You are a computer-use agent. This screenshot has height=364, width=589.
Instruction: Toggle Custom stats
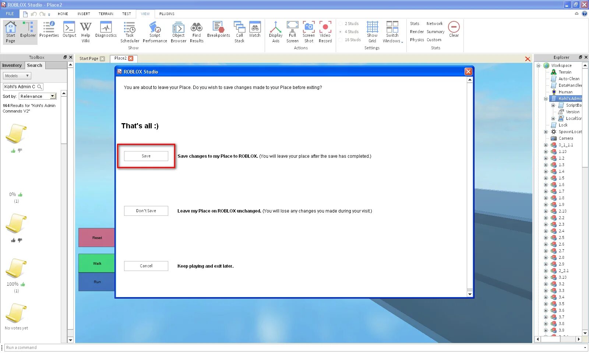coord(434,40)
